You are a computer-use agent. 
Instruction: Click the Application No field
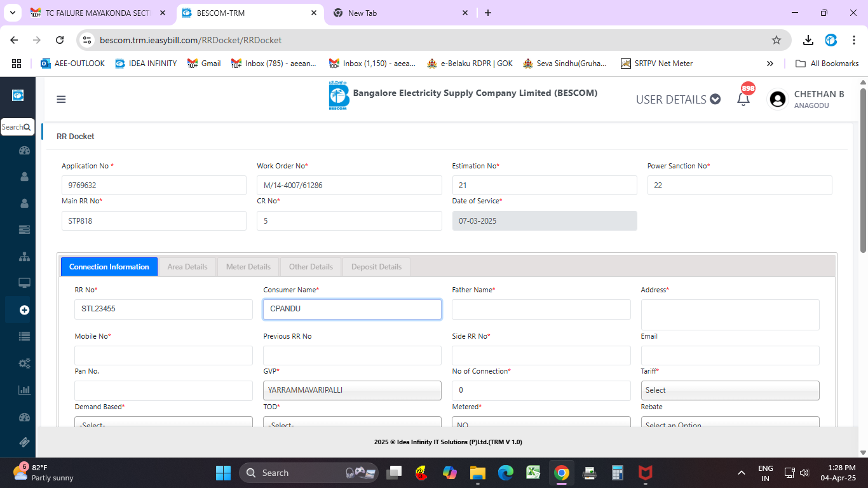[x=154, y=186]
